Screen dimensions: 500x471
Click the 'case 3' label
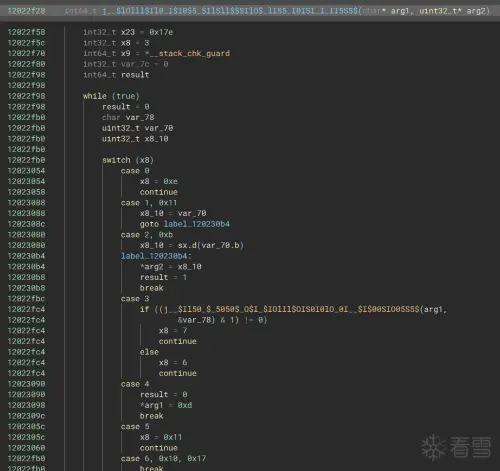[x=135, y=299]
